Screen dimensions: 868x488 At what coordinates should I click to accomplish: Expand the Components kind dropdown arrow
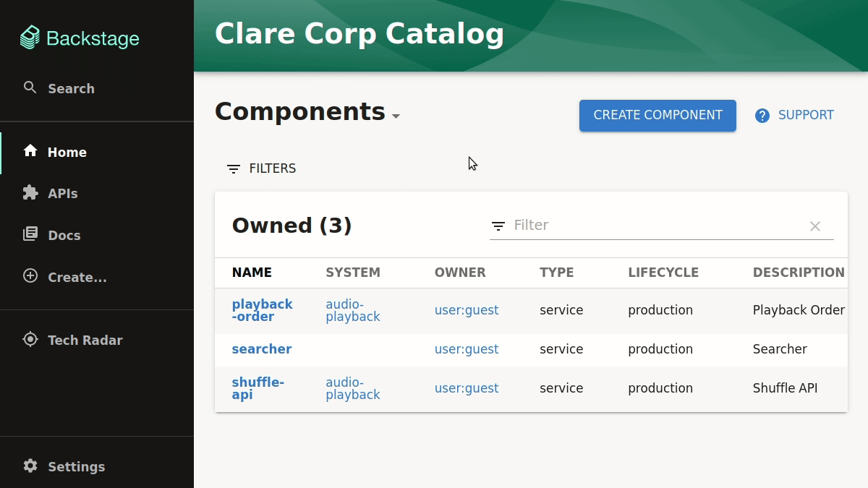(x=396, y=116)
